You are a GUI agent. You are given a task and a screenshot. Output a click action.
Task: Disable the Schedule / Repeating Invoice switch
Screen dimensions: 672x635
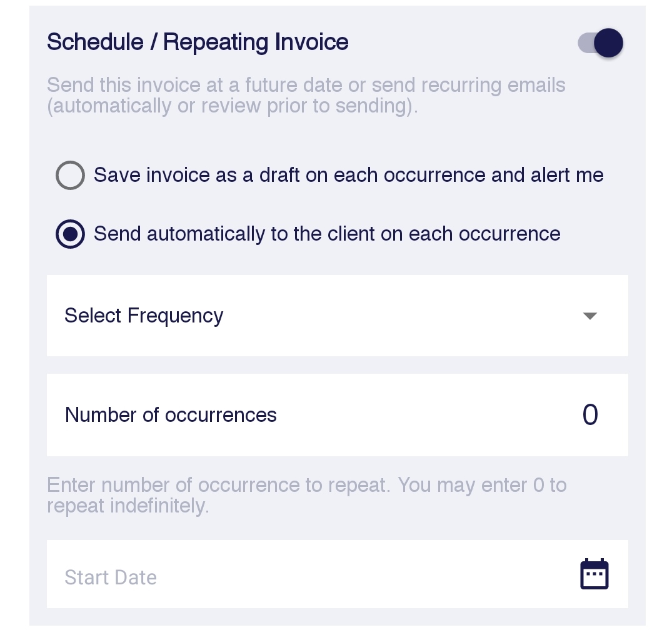tap(600, 43)
